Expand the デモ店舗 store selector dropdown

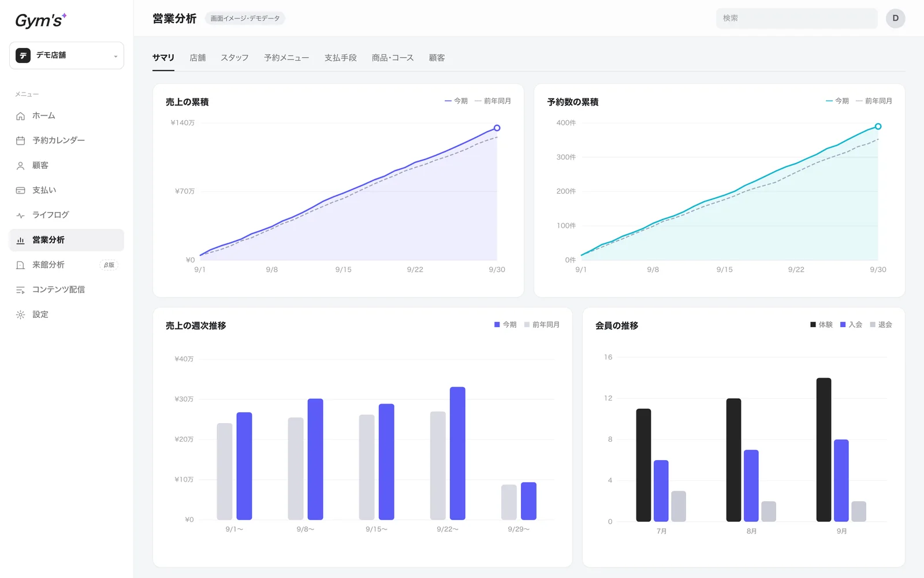(66, 55)
